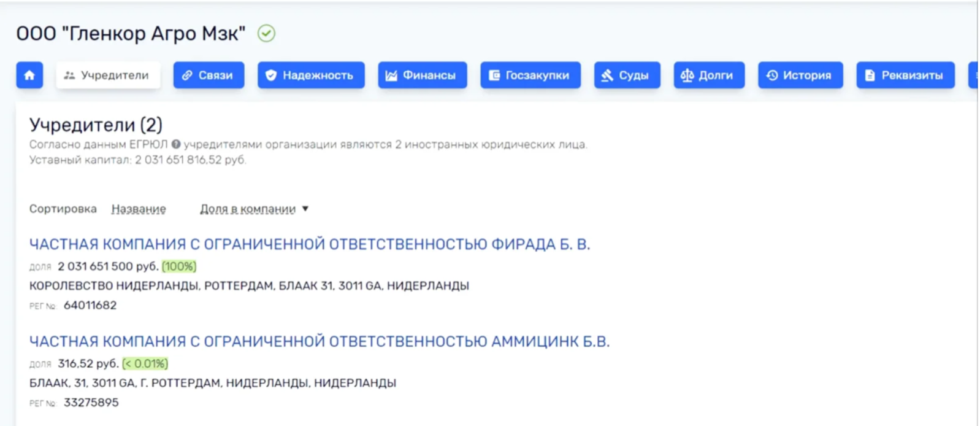Show the Долги tab

pyautogui.click(x=709, y=75)
